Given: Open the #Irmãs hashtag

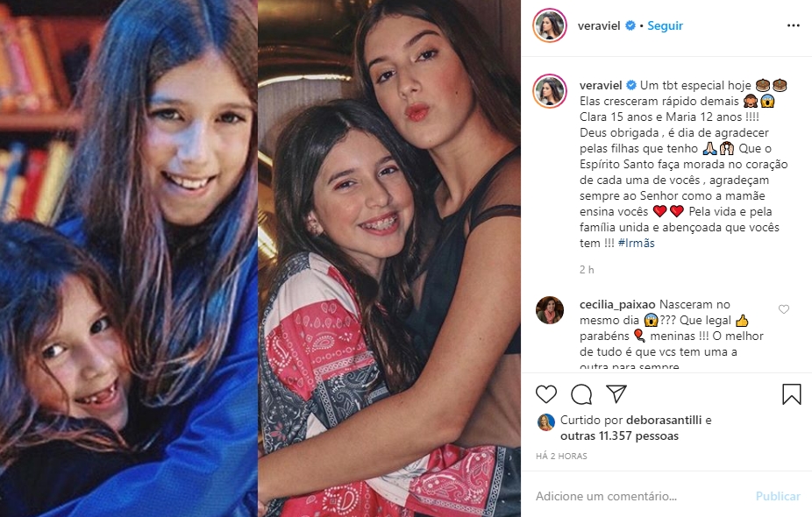Looking at the screenshot, I should (637, 243).
